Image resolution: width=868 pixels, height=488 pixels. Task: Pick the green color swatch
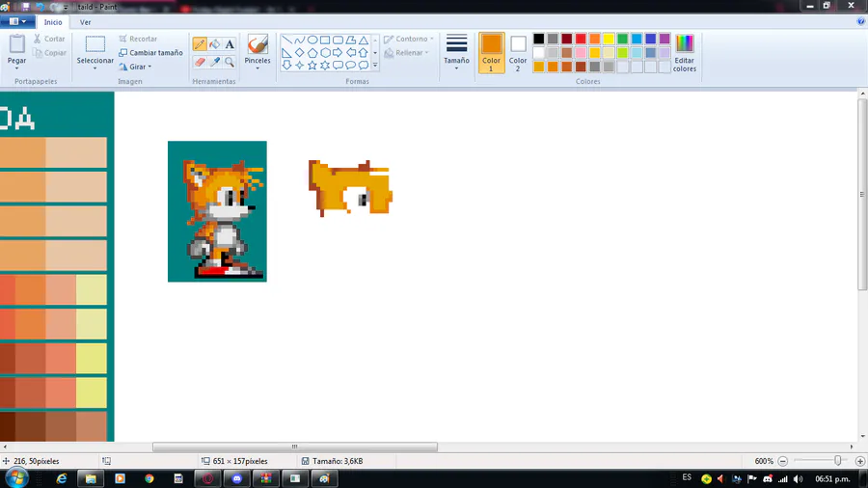click(x=623, y=39)
